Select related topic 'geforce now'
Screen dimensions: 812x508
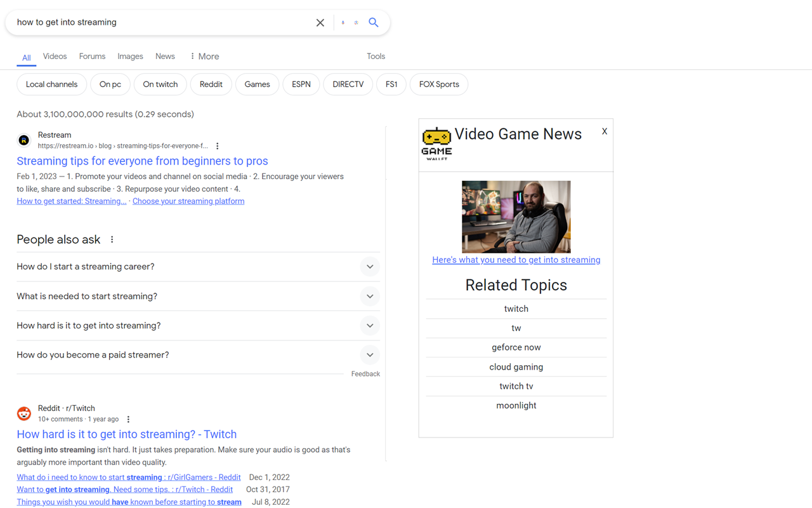pyautogui.click(x=516, y=347)
